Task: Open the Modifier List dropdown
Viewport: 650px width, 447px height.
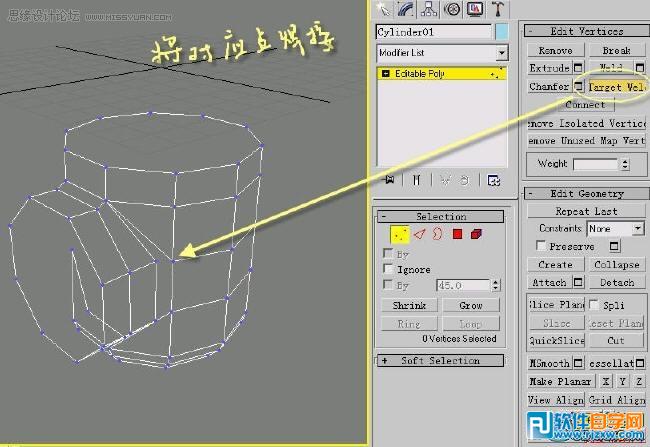Action: click(502, 53)
